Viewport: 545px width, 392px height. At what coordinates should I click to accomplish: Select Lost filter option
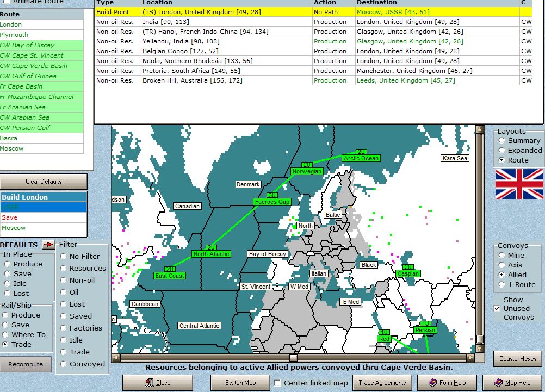(x=63, y=304)
